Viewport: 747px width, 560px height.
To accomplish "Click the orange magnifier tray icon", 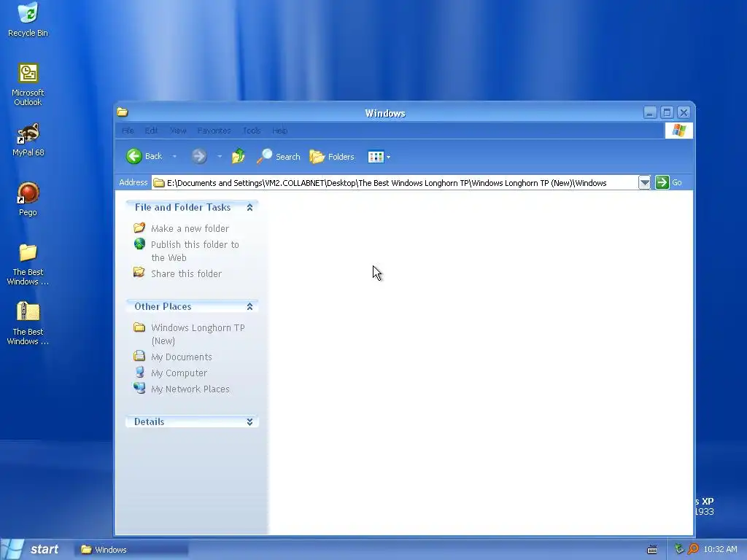I will pyautogui.click(x=693, y=549).
